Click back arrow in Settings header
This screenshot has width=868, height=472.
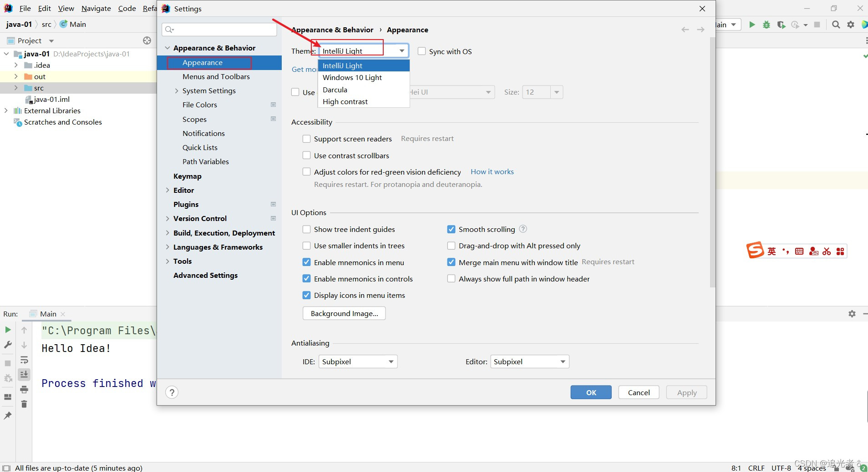685,30
